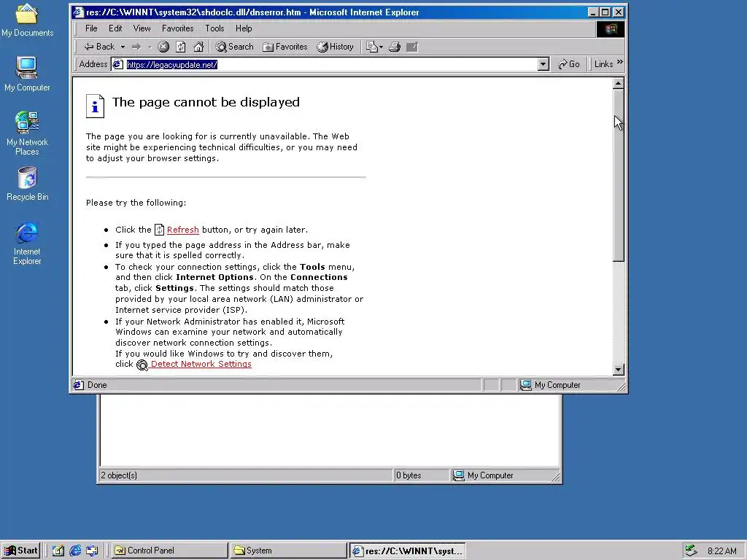The image size is (747, 560).
Task: Open the Start menu
Action: tap(20, 551)
